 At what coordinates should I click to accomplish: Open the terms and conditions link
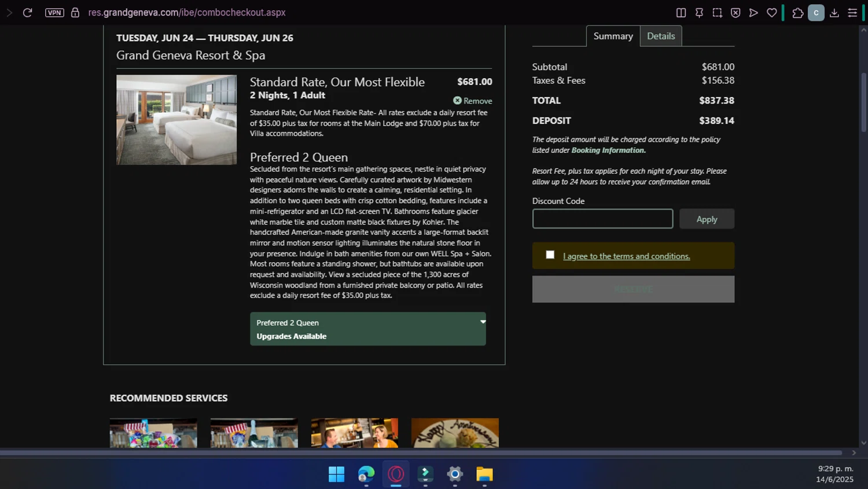click(x=626, y=256)
